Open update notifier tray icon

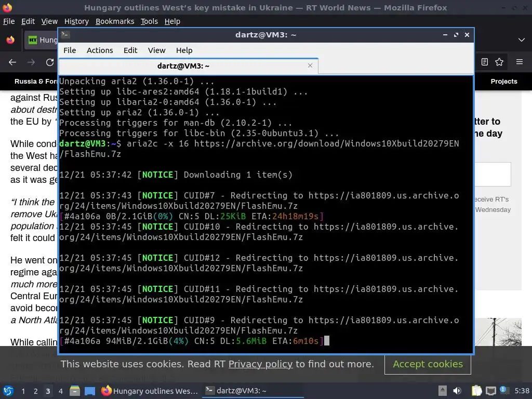[504, 390]
